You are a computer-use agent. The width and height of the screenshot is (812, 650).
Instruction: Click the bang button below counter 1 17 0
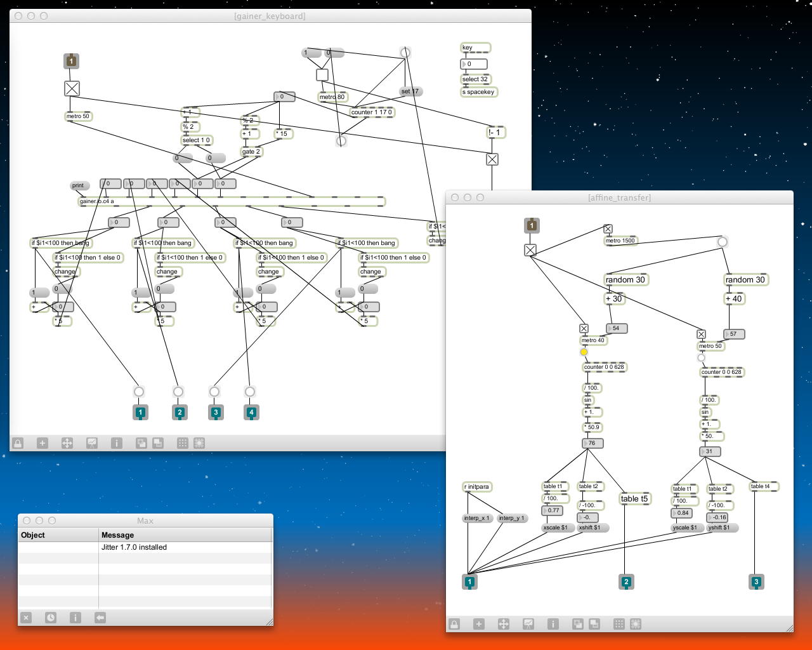(x=341, y=141)
